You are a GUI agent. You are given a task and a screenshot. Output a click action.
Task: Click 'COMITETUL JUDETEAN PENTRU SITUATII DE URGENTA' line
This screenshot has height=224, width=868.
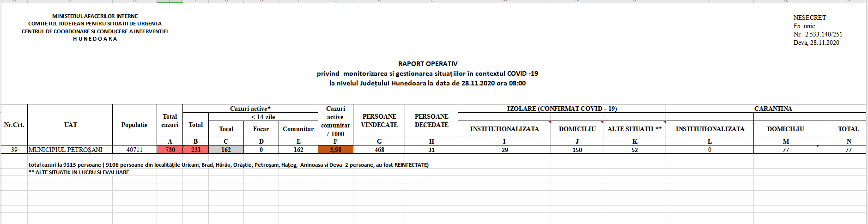point(95,24)
